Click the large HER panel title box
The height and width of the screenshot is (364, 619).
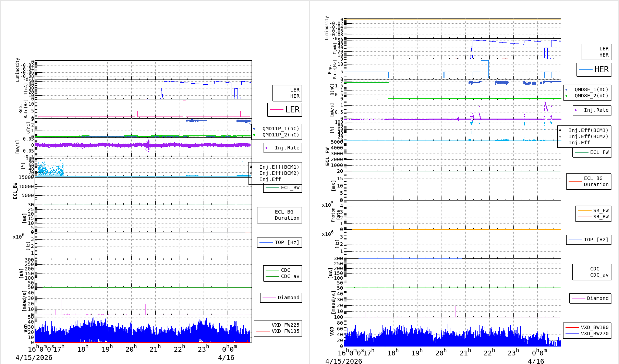(x=594, y=70)
